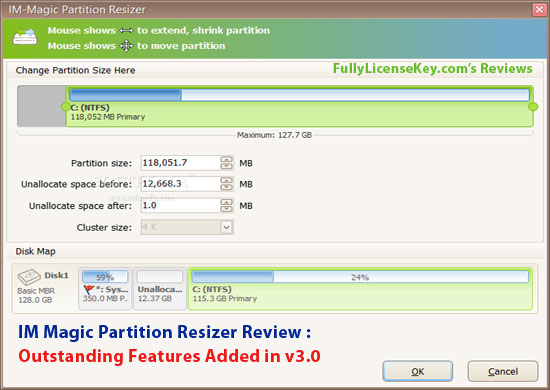Click the 24% usage bar of C: partition
Screen dimensions: 550x390
pos(360,277)
